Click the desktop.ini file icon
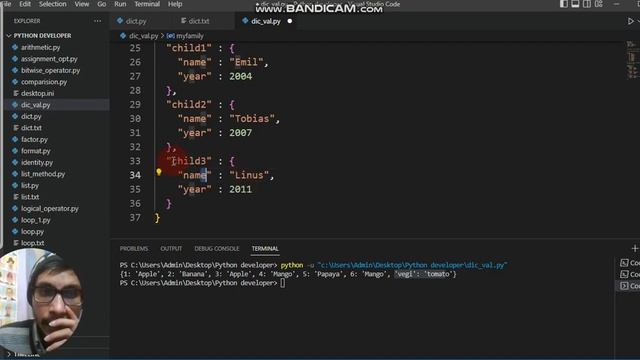 tap(16, 93)
